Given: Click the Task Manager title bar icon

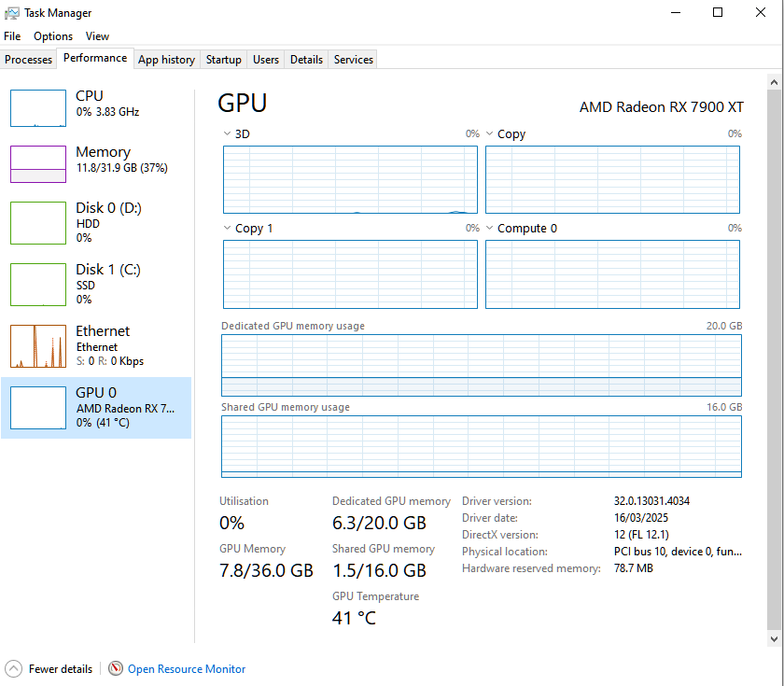Looking at the screenshot, I should click(x=12, y=13).
